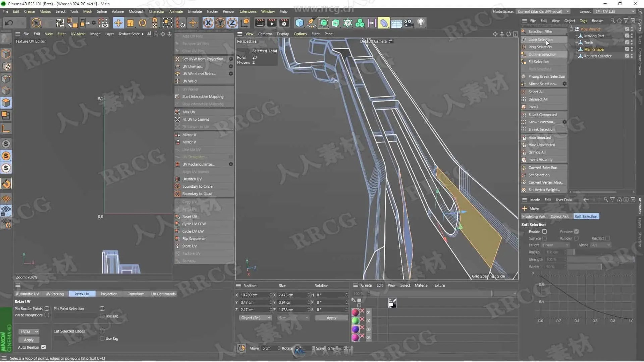
Task: Open the Layout BP - UV Edit dropdown
Action: [614, 11]
